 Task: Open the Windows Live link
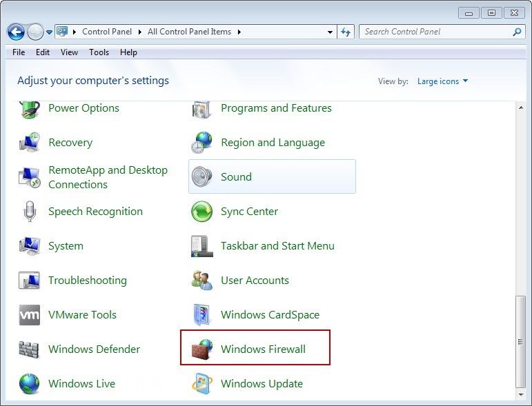(81, 384)
